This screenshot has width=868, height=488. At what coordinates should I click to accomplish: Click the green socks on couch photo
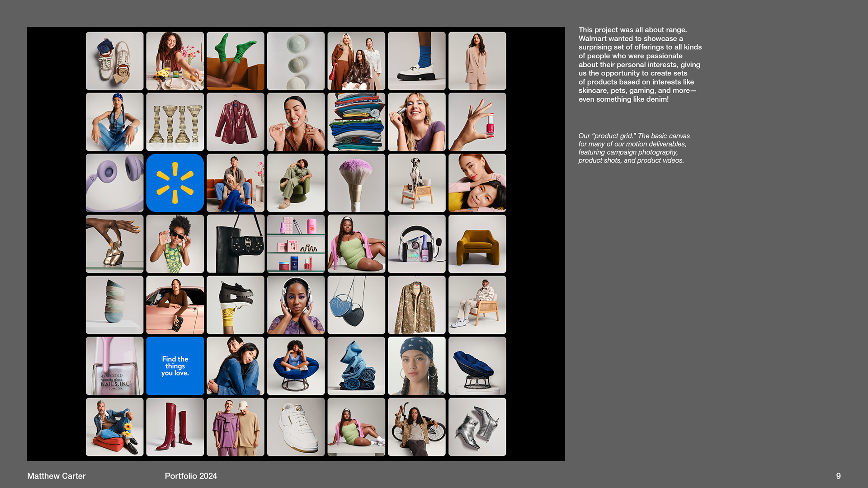click(x=235, y=61)
